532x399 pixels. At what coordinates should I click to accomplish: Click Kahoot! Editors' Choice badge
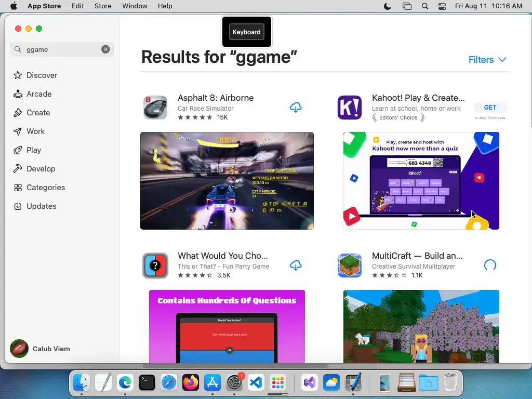coord(398,118)
